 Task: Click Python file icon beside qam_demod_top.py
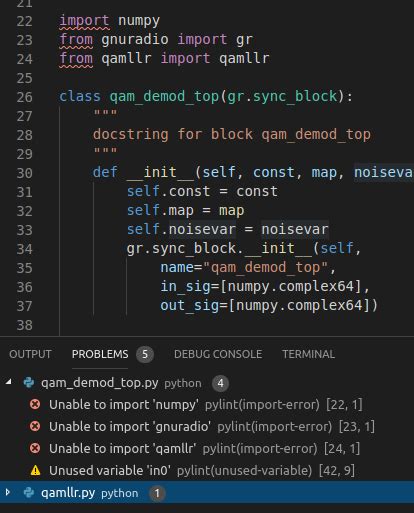pos(29,382)
